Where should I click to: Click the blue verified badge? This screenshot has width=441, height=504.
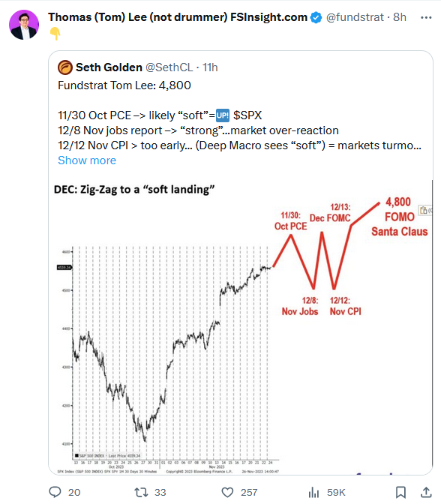pos(316,17)
